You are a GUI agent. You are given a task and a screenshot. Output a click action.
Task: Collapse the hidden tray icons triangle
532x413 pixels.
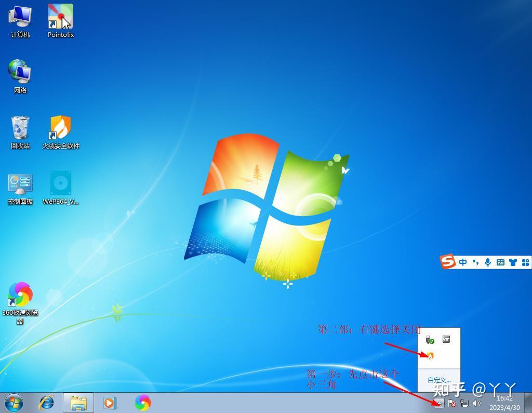(438, 403)
